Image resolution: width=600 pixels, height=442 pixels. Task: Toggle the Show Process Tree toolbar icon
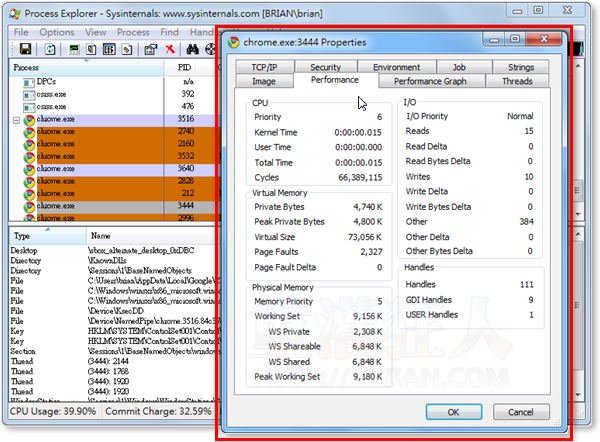[x=91, y=49]
